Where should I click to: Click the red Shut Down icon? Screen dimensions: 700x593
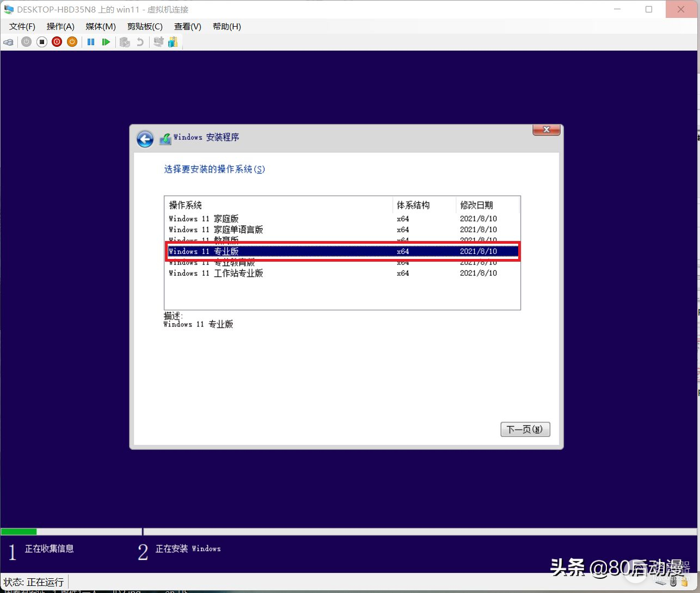click(57, 42)
